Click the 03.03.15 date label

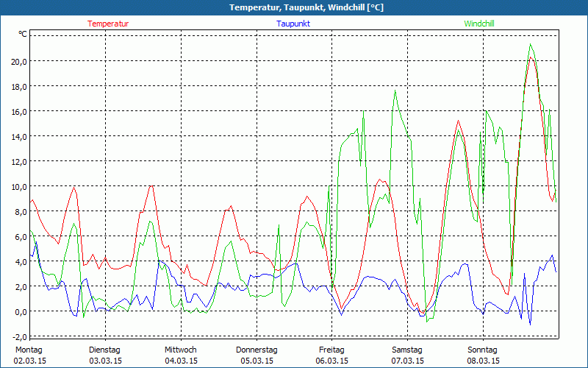coord(105,361)
